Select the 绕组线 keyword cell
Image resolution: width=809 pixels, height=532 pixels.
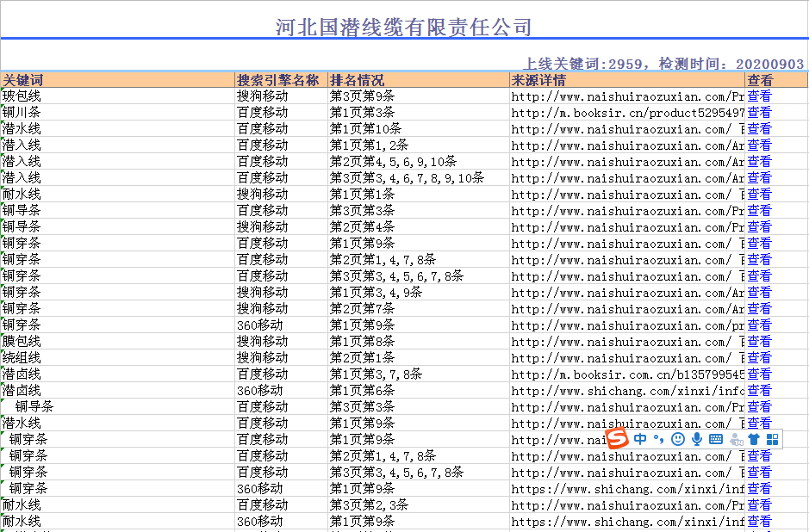(x=118, y=358)
